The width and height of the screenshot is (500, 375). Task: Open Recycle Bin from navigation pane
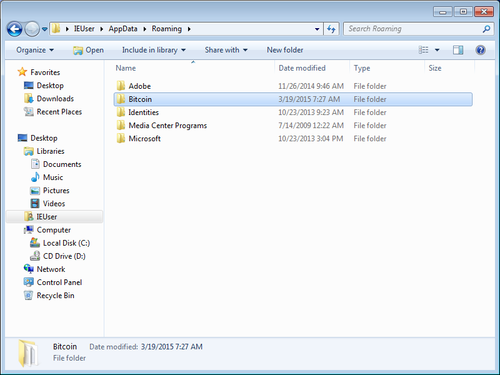coord(55,296)
